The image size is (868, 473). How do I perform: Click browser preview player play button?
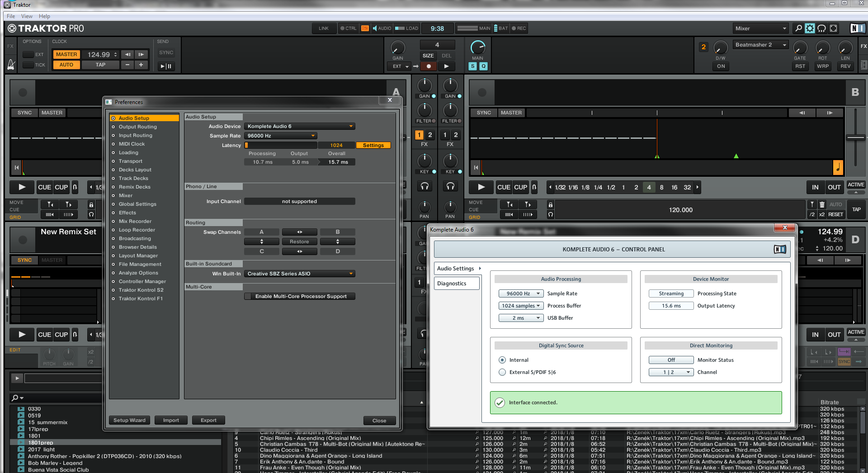pyautogui.click(x=17, y=378)
